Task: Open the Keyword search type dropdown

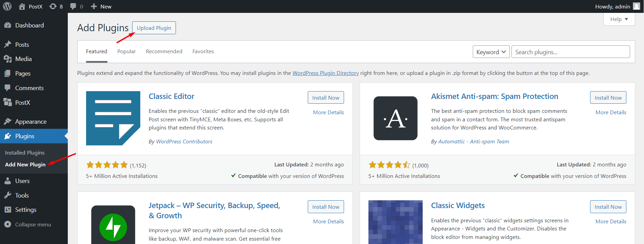Action: (491, 52)
